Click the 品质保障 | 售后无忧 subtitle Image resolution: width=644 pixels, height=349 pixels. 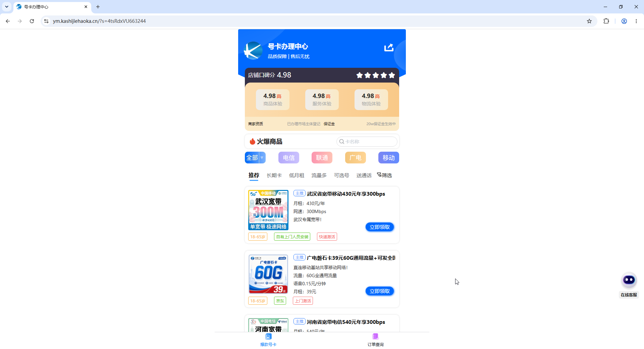(x=288, y=56)
